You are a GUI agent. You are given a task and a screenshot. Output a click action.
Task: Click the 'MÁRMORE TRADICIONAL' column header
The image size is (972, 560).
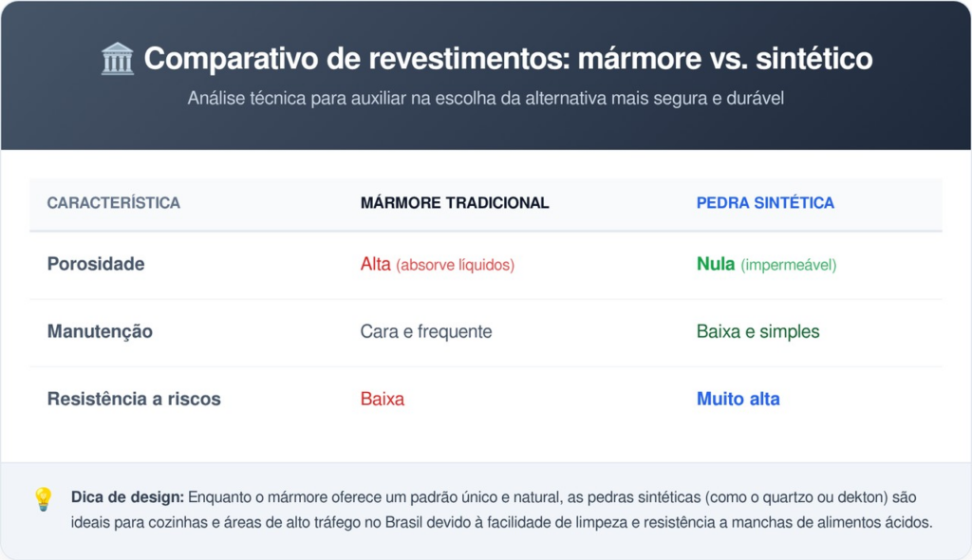(455, 203)
